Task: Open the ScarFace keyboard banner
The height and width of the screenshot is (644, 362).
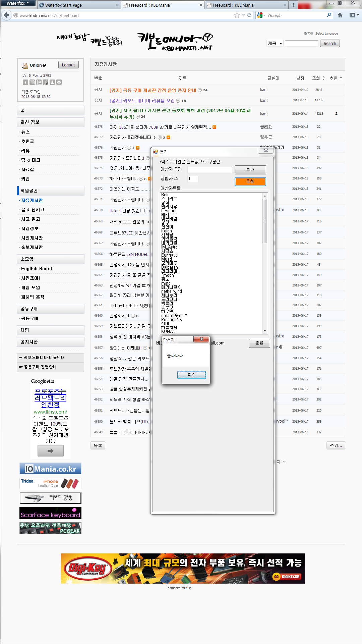Action: click(50, 513)
